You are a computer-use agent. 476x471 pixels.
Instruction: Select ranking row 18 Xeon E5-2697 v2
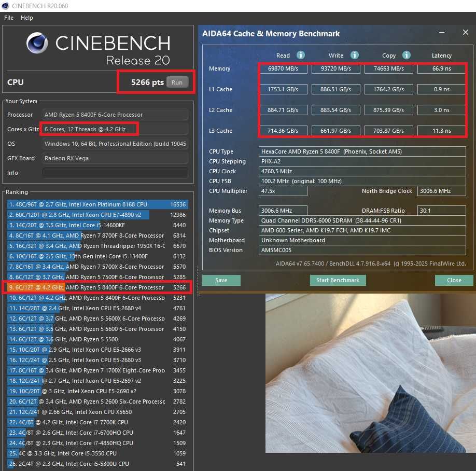point(97,381)
